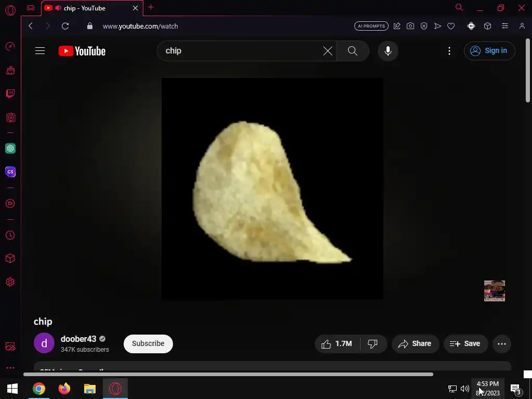Open the doober43 channel name link

pyautogui.click(x=78, y=339)
